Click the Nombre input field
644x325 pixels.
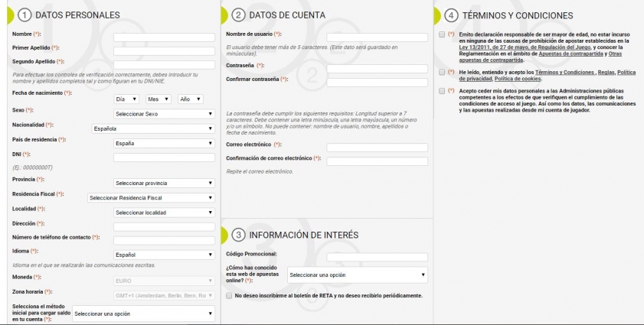point(165,37)
